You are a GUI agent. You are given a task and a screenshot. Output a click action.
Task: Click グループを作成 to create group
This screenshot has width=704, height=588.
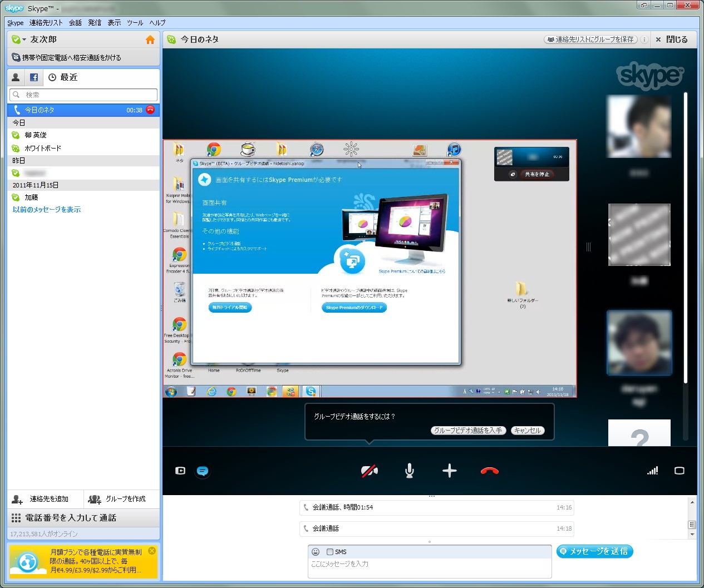click(122, 499)
